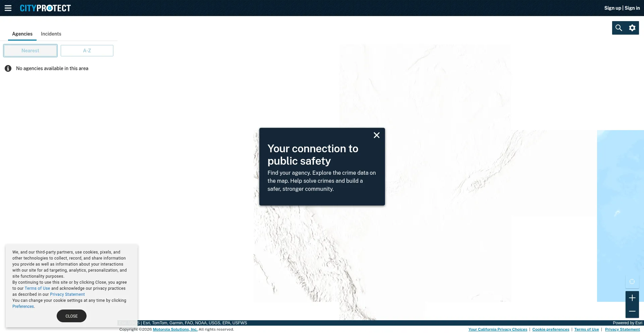
Task: Open the hamburger navigation menu
Action: [8, 8]
